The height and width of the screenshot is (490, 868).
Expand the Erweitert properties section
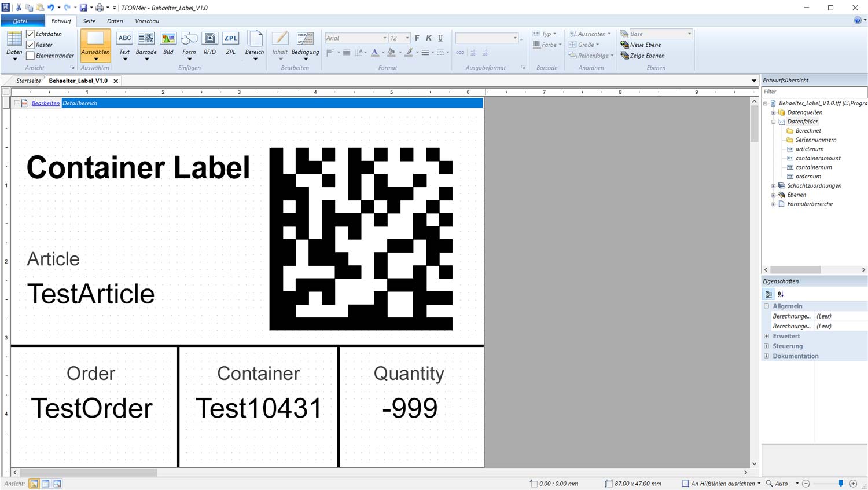point(767,336)
